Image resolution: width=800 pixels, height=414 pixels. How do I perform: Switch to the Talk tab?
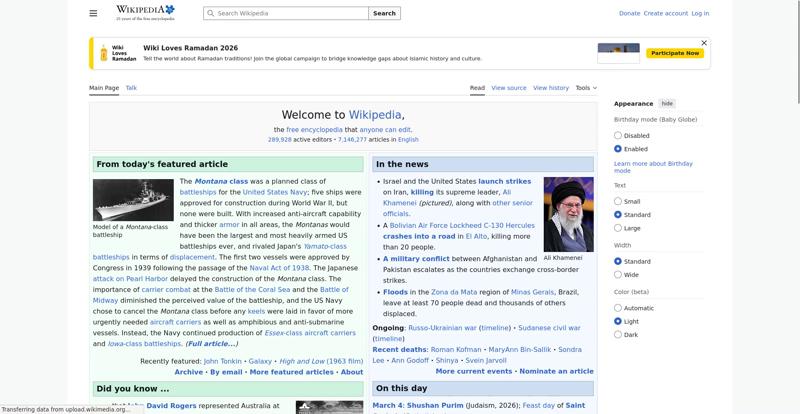(x=131, y=88)
